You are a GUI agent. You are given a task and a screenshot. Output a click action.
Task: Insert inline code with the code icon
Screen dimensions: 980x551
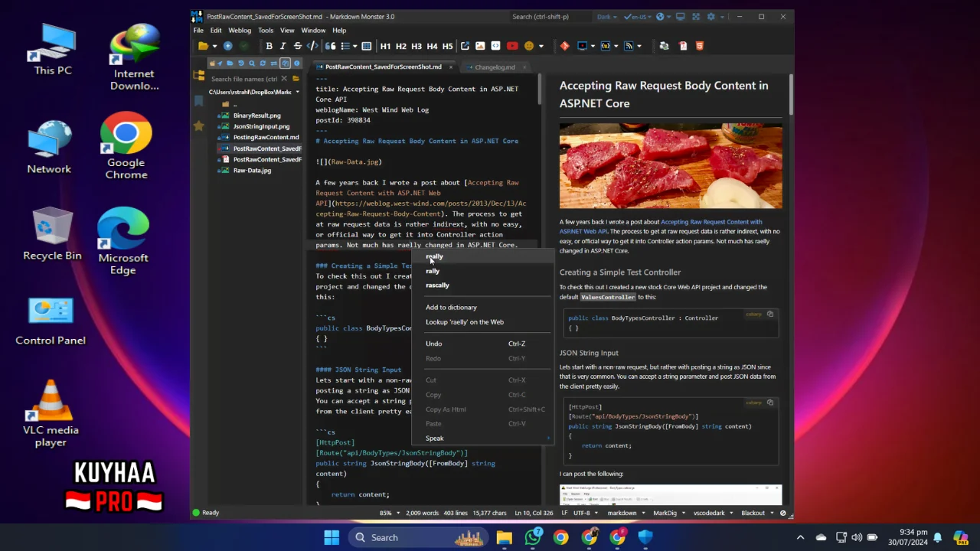click(312, 46)
